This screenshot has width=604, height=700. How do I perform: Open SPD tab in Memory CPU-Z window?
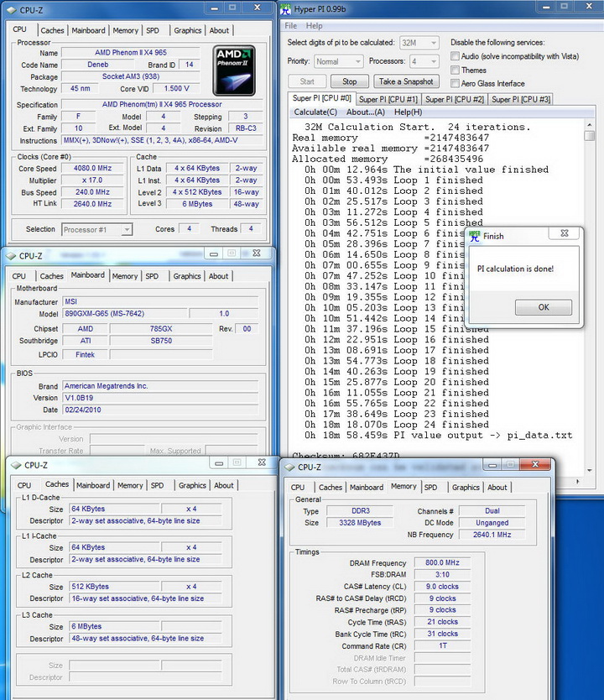click(430, 487)
